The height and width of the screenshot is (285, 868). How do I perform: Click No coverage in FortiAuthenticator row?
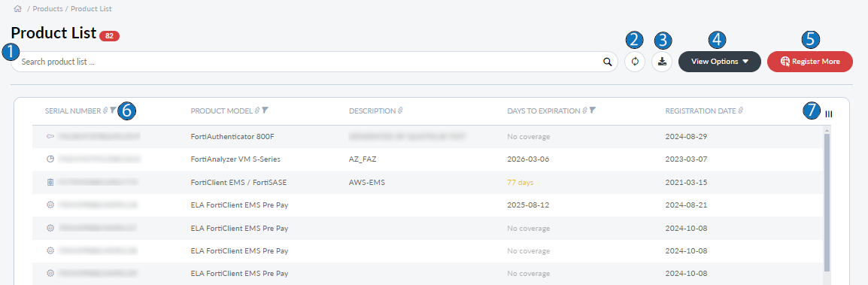(529, 136)
